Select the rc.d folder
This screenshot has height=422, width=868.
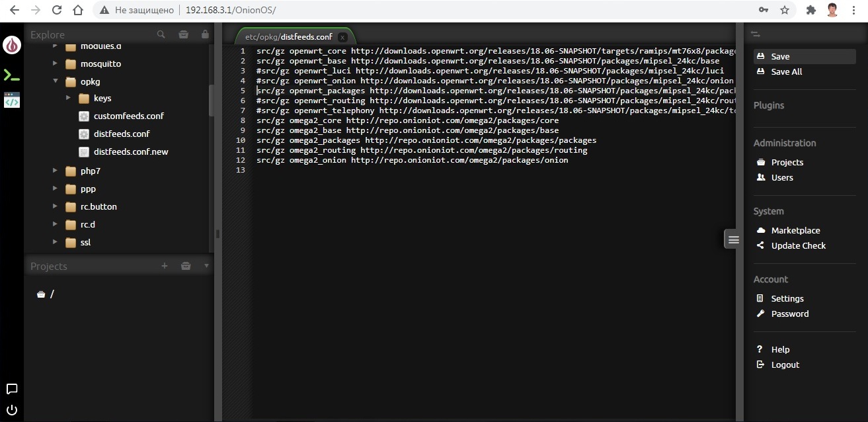coord(87,224)
